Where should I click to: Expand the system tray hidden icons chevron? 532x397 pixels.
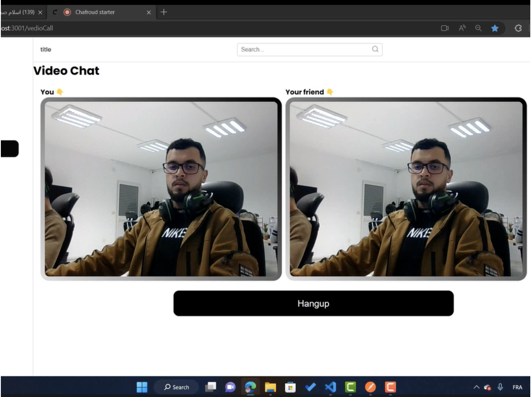477,387
